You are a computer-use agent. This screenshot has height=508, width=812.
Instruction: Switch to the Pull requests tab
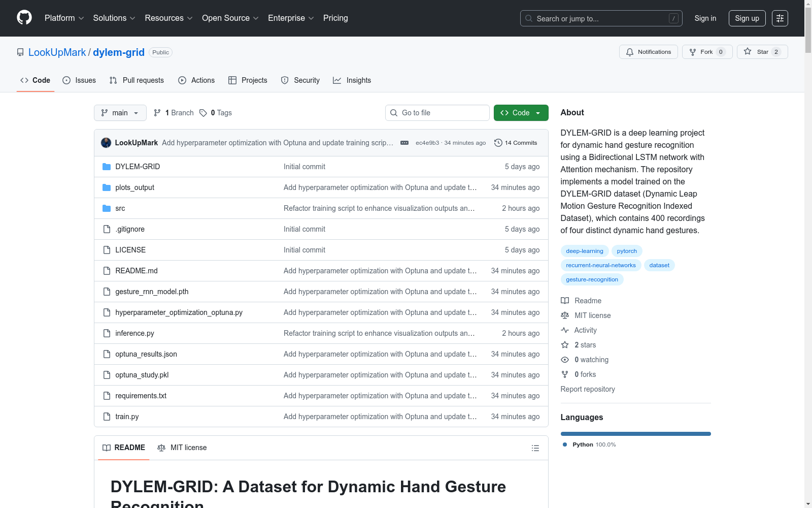click(137, 80)
